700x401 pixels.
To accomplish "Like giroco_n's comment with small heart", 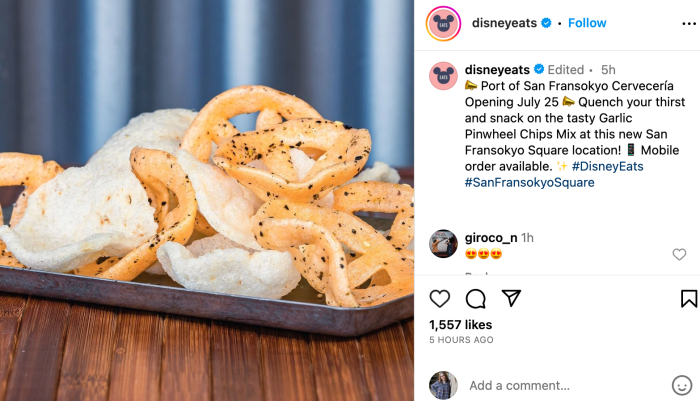I will [x=679, y=255].
